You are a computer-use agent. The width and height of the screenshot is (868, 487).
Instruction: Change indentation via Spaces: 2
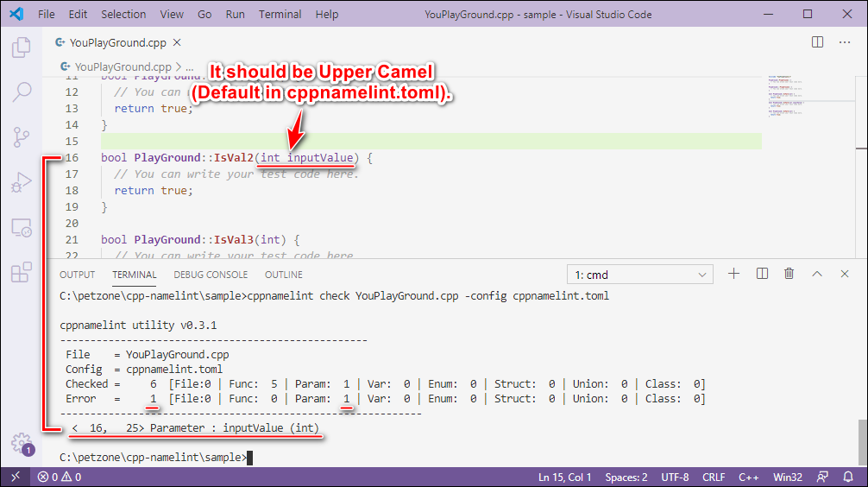tap(626, 477)
